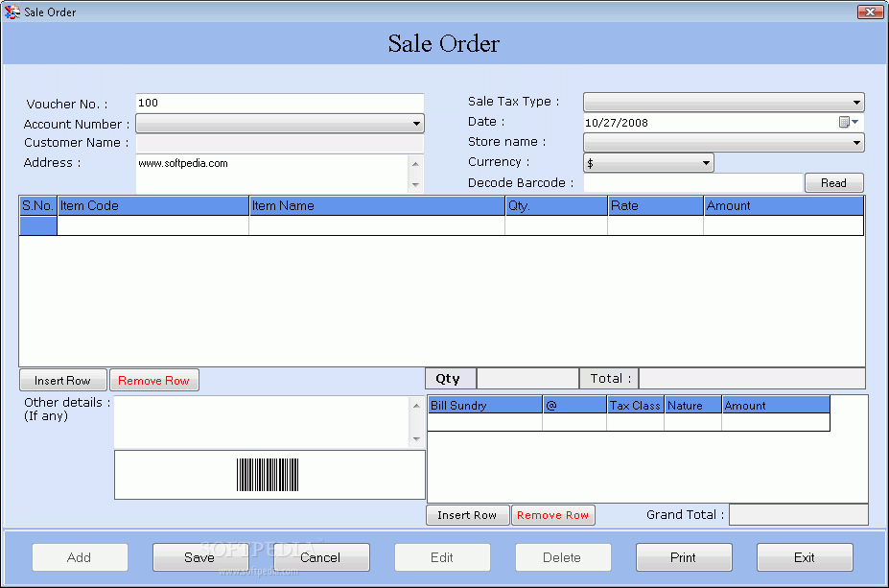
Task: Click the Save button
Action: [x=200, y=557]
